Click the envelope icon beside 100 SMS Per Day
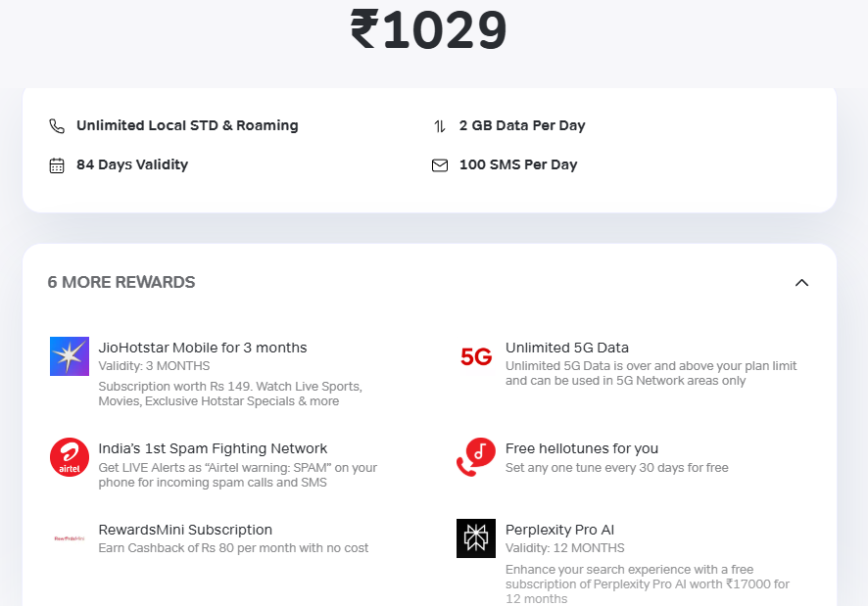 coord(440,164)
